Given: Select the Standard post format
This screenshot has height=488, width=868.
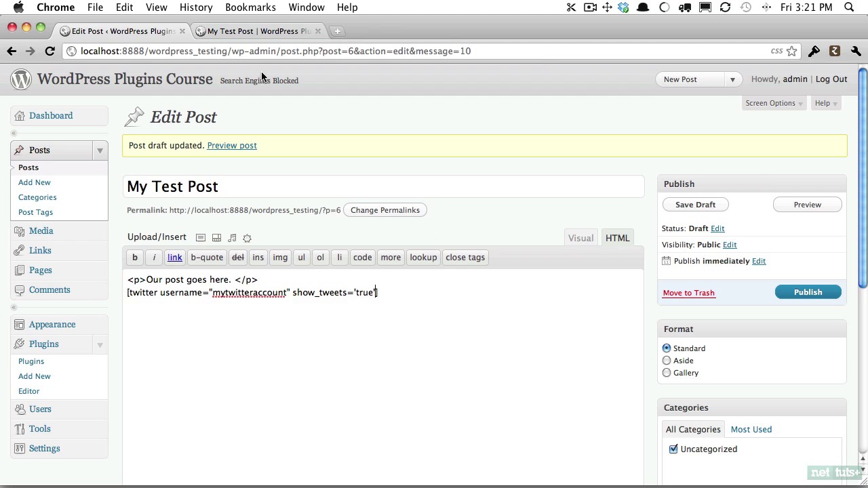Looking at the screenshot, I should [667, 348].
